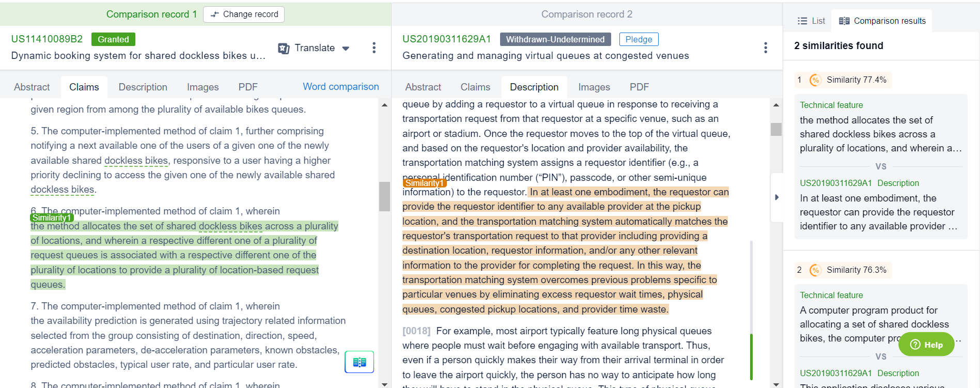Viewport: 980px width, 388px height.
Task: Switch to the List view tab
Action: (x=811, y=21)
